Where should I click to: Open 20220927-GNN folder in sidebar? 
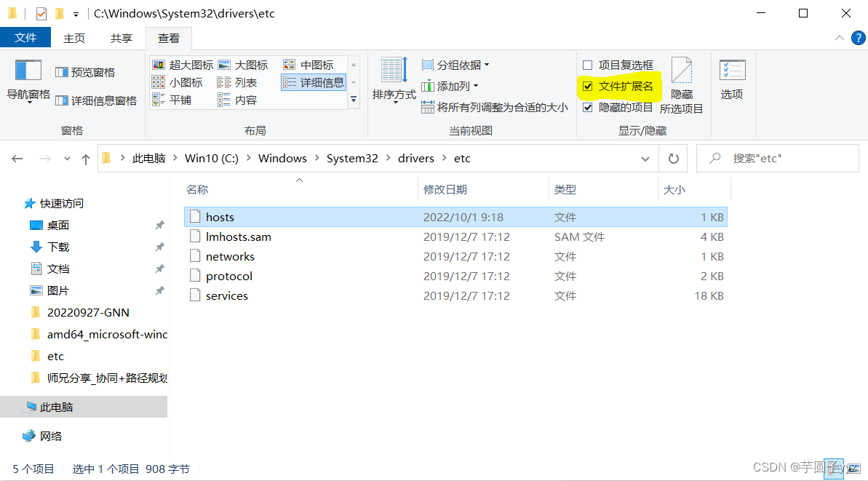[x=80, y=313]
